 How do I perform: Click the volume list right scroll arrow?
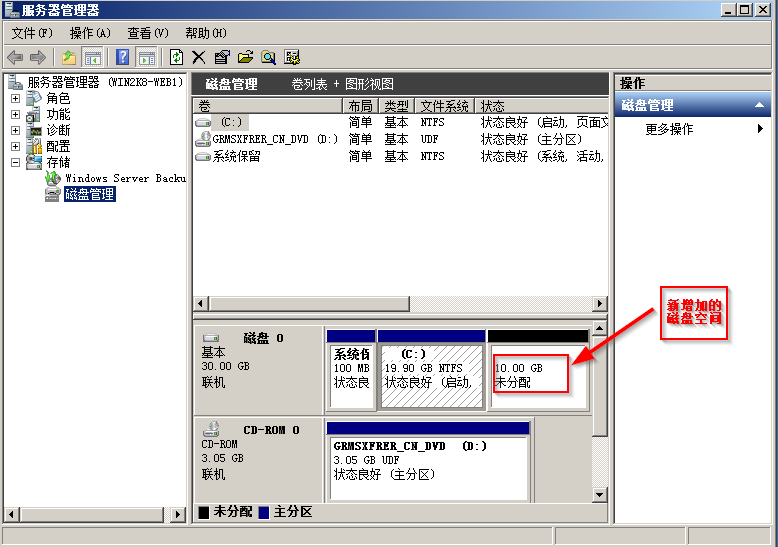pyautogui.click(x=600, y=303)
